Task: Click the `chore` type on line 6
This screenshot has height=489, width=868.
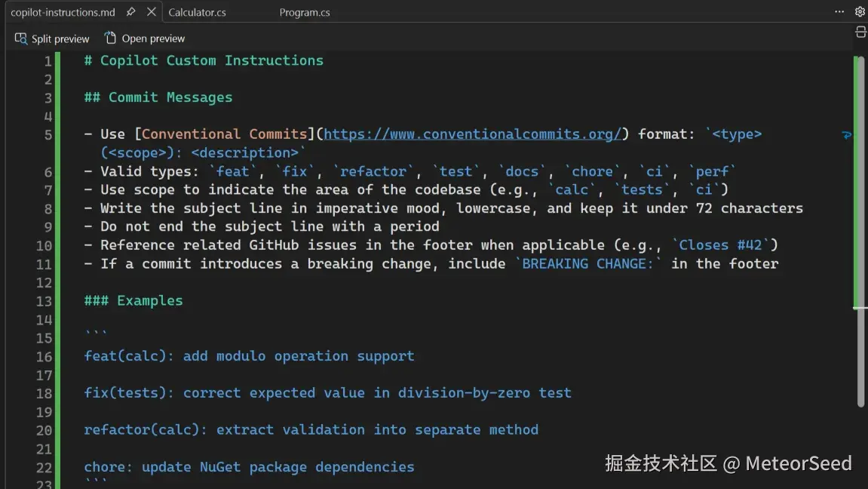Action: pyautogui.click(x=592, y=171)
